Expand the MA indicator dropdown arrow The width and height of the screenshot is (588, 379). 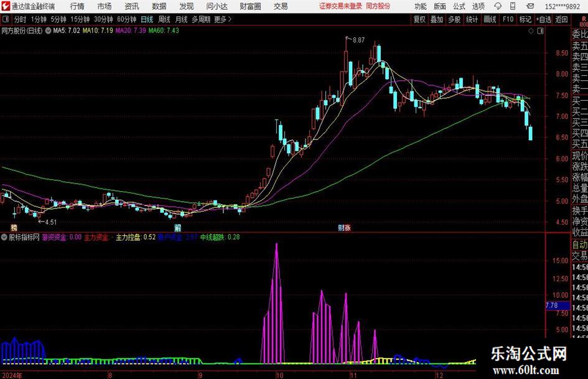(48, 30)
